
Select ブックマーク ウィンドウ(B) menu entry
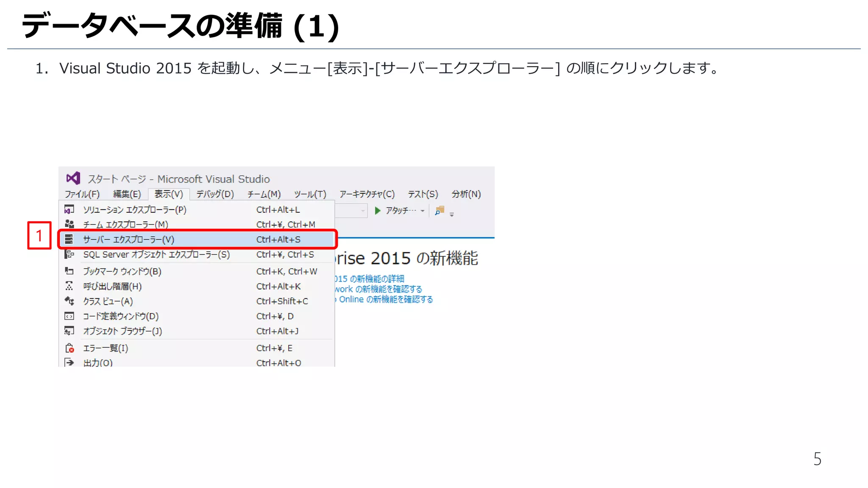(x=197, y=271)
